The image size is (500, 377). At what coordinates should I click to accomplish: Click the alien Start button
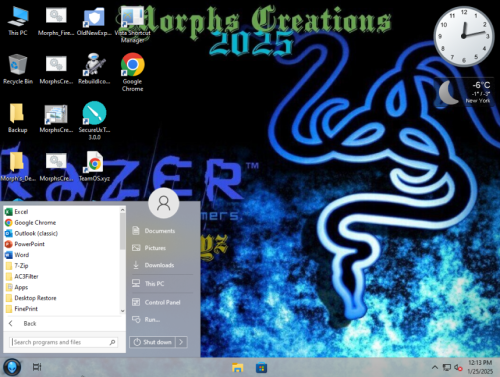point(12,367)
